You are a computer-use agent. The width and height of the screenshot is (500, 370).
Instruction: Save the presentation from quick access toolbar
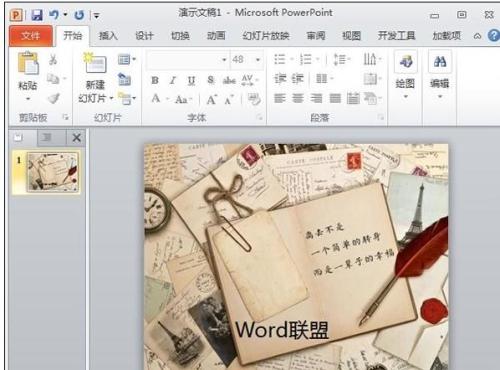click(x=37, y=15)
